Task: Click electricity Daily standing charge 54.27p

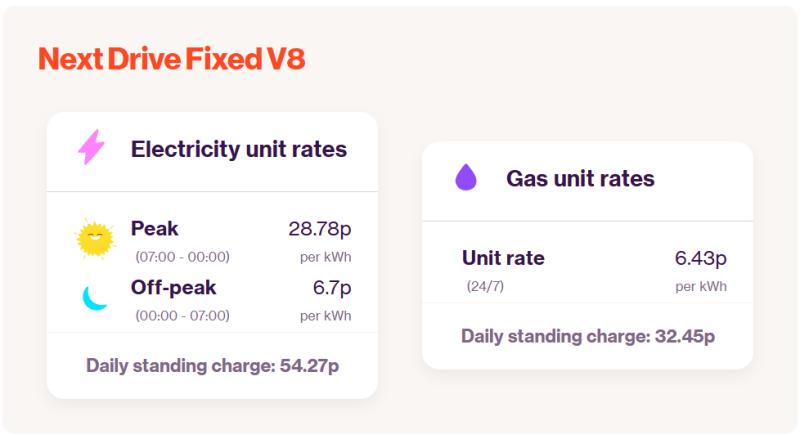Action: tap(212, 365)
